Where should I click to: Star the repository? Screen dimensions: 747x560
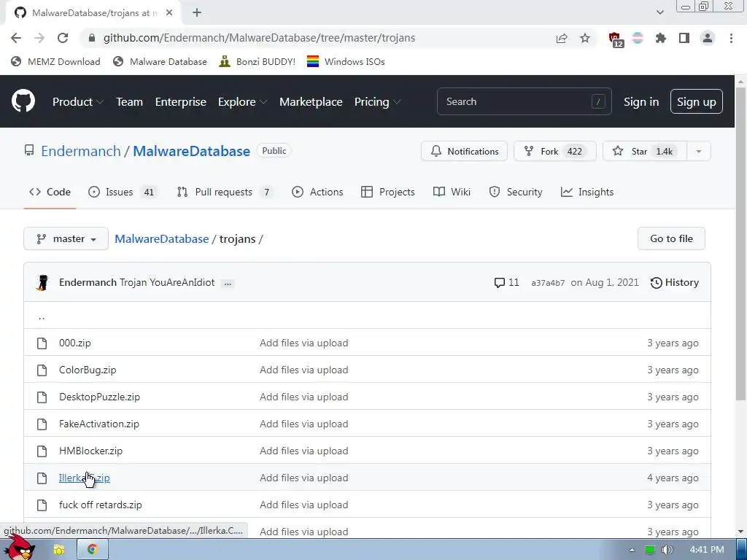tap(645, 152)
